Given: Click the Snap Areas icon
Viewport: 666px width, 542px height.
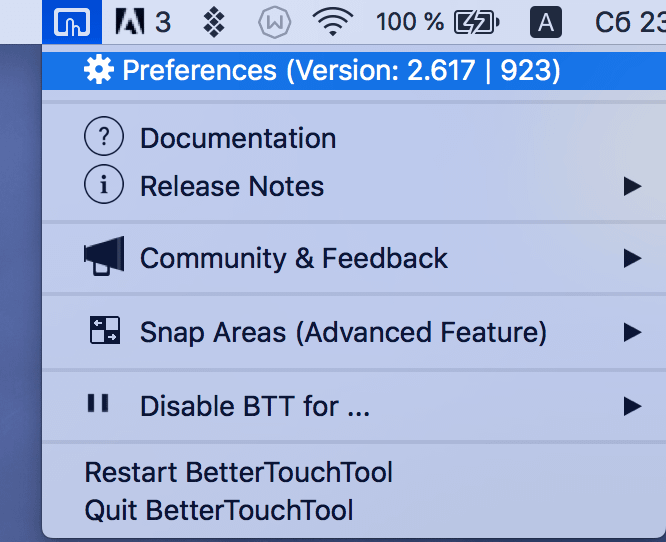Looking at the screenshot, I should tap(103, 330).
